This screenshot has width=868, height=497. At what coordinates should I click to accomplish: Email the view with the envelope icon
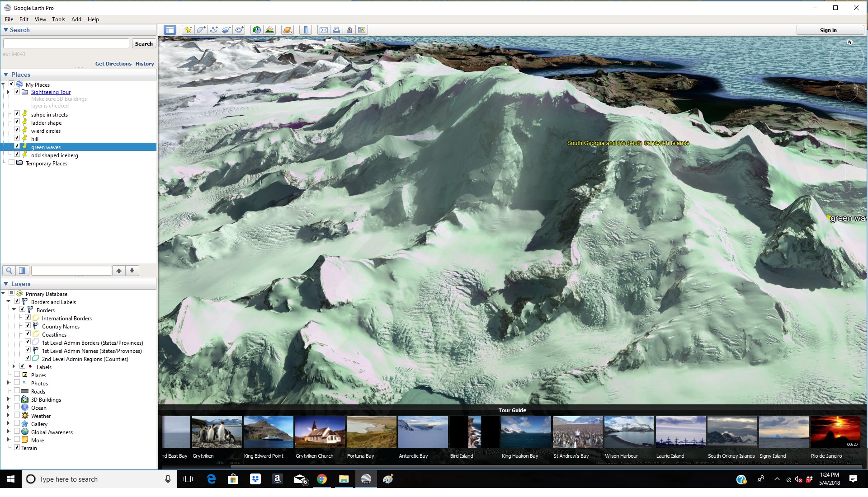(323, 30)
